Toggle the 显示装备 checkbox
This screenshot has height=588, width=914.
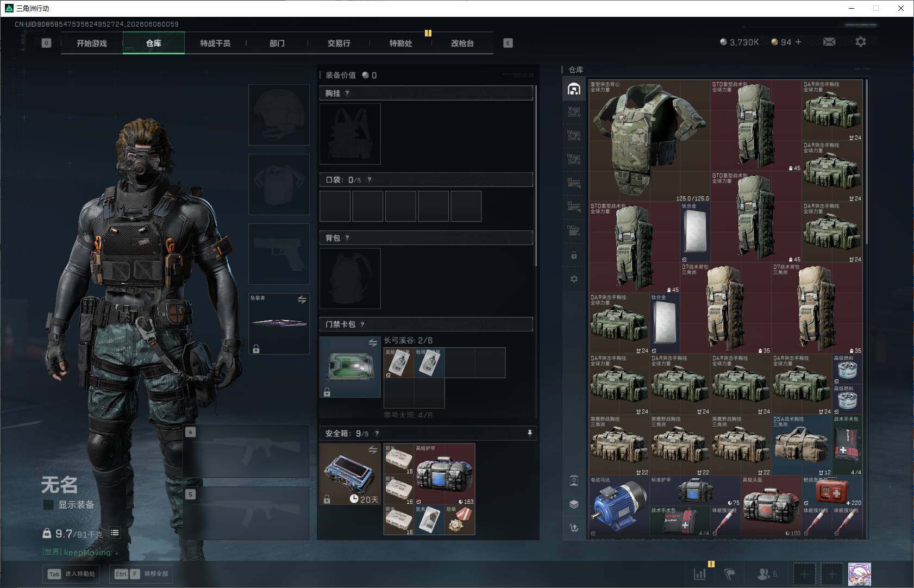pyautogui.click(x=48, y=505)
